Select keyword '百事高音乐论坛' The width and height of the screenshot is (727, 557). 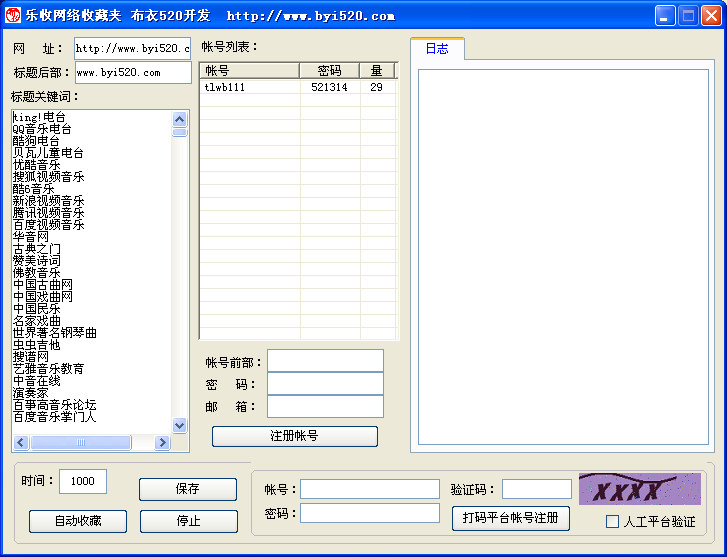pos(54,405)
